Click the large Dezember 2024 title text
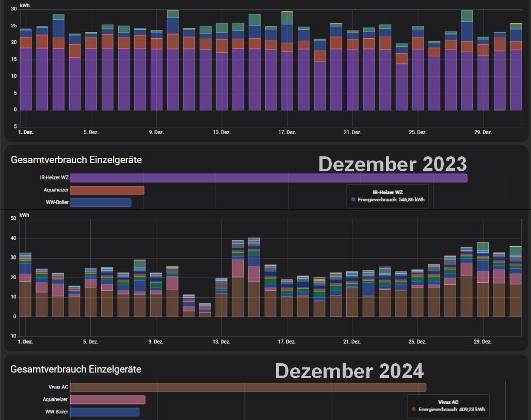Viewport: 531px width, 420px height. click(349, 371)
